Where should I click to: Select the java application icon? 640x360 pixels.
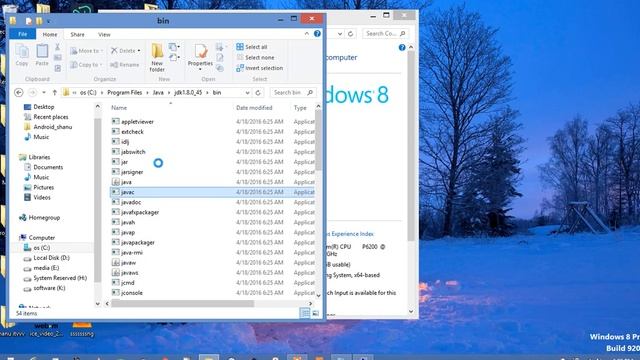[x=116, y=182]
